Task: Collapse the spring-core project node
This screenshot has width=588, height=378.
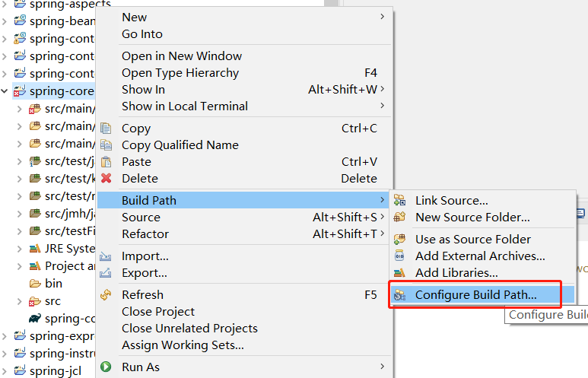Action: [x=5, y=91]
